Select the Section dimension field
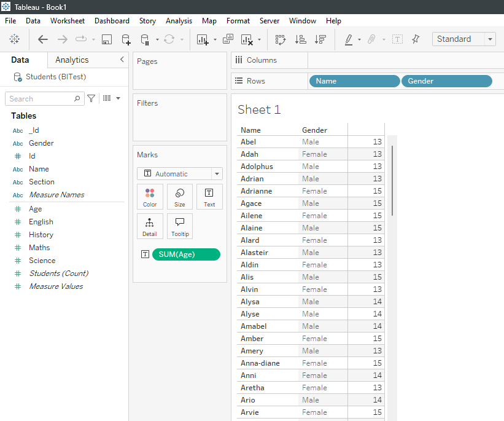 (x=42, y=182)
